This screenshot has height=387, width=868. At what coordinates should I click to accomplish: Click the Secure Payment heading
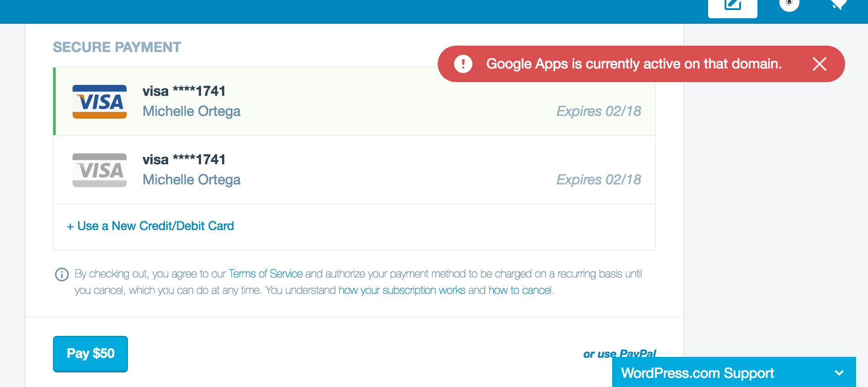117,47
